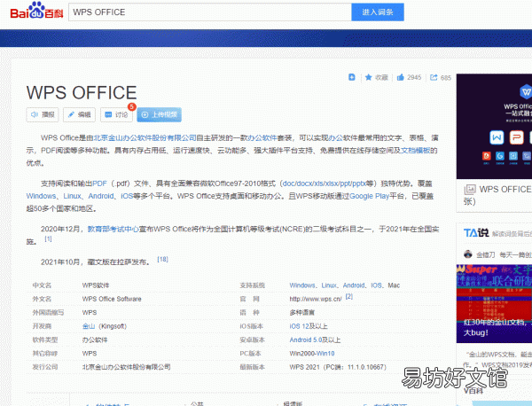Click the 文档模板 link
532x406 pixels.
point(416,151)
